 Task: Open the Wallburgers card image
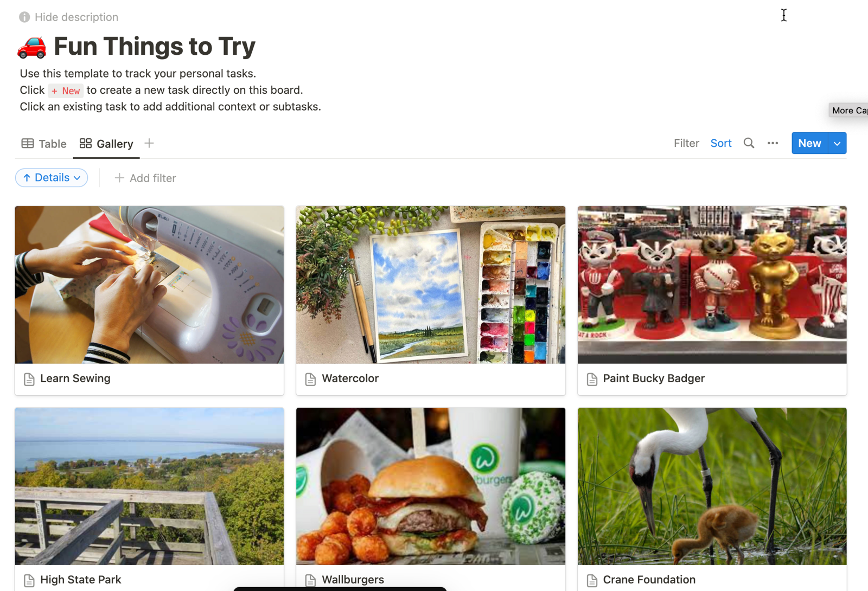point(430,486)
